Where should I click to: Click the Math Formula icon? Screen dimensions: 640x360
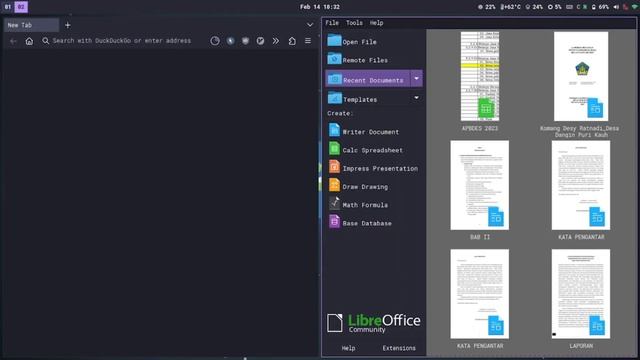point(334,203)
